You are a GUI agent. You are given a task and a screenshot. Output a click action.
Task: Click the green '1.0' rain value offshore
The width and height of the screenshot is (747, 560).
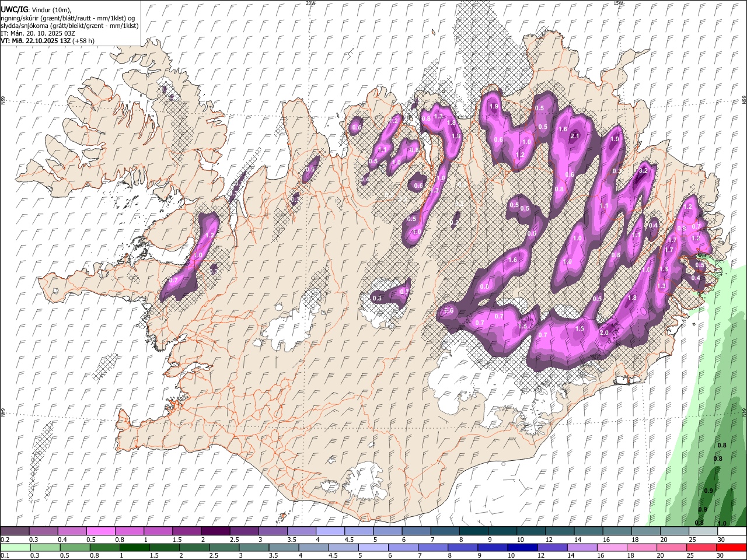point(722,523)
